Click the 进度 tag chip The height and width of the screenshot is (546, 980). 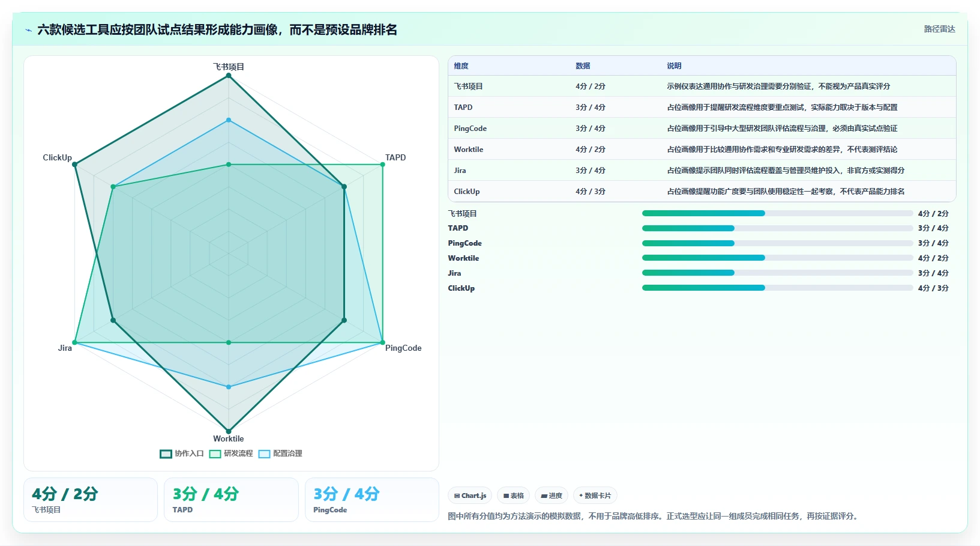tap(552, 496)
